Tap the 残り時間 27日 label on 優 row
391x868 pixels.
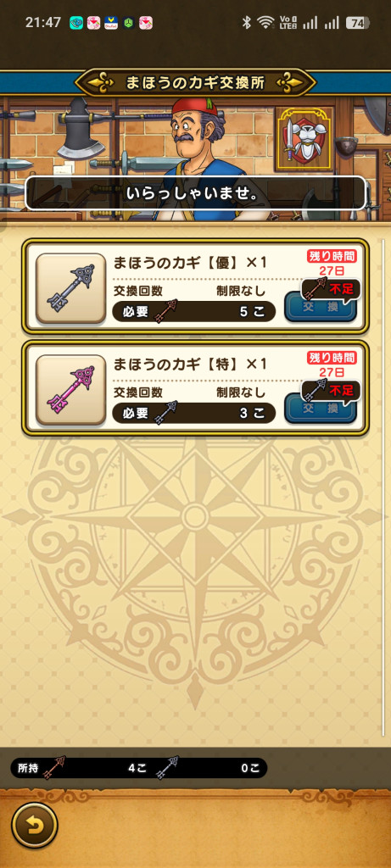click(x=332, y=263)
